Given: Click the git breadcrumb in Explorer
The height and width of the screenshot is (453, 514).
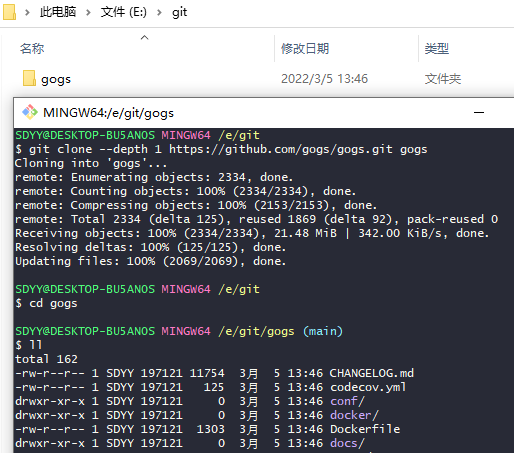Looking at the screenshot, I should [179, 12].
